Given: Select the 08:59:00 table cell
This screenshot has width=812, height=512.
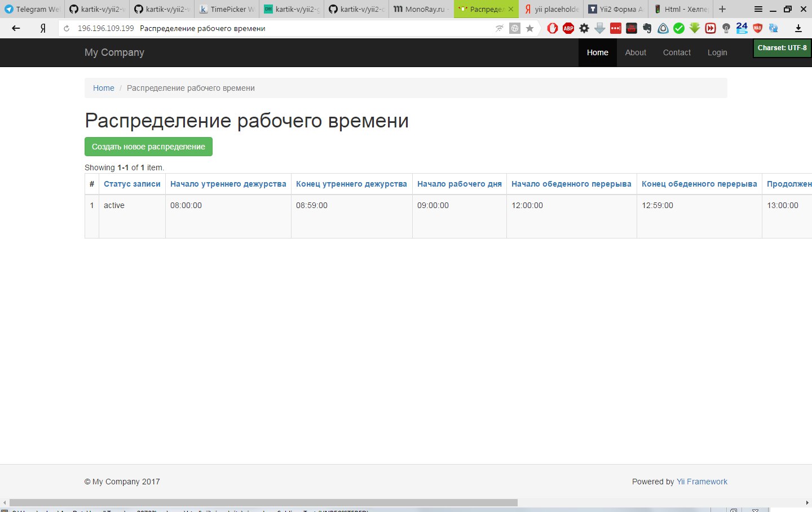Looking at the screenshot, I should [x=352, y=217].
